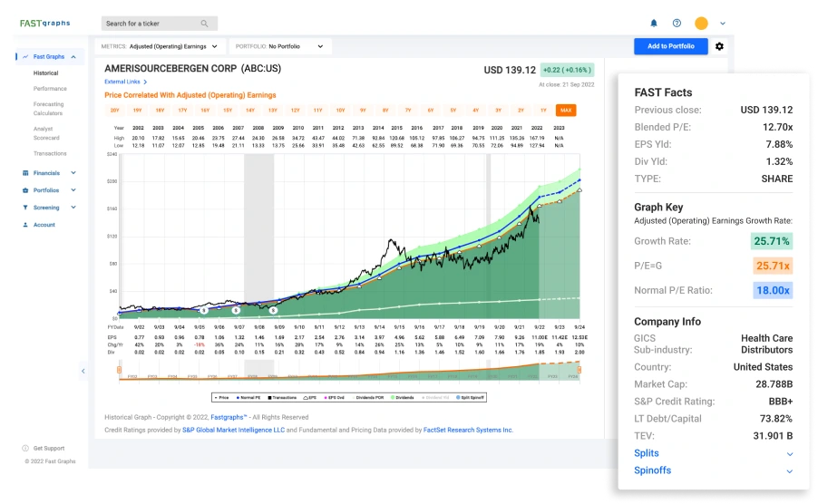Open the External Links link
The image size is (818, 504).
point(122,82)
